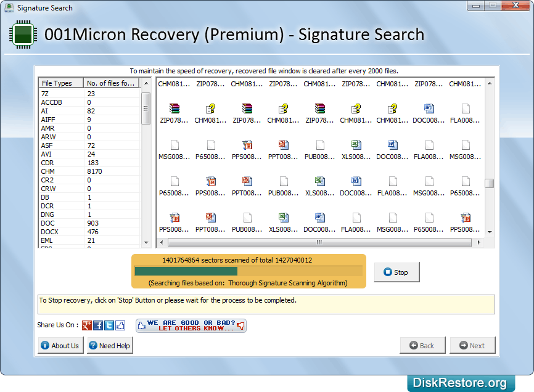Click the thumbs-up like share icon

(120, 325)
